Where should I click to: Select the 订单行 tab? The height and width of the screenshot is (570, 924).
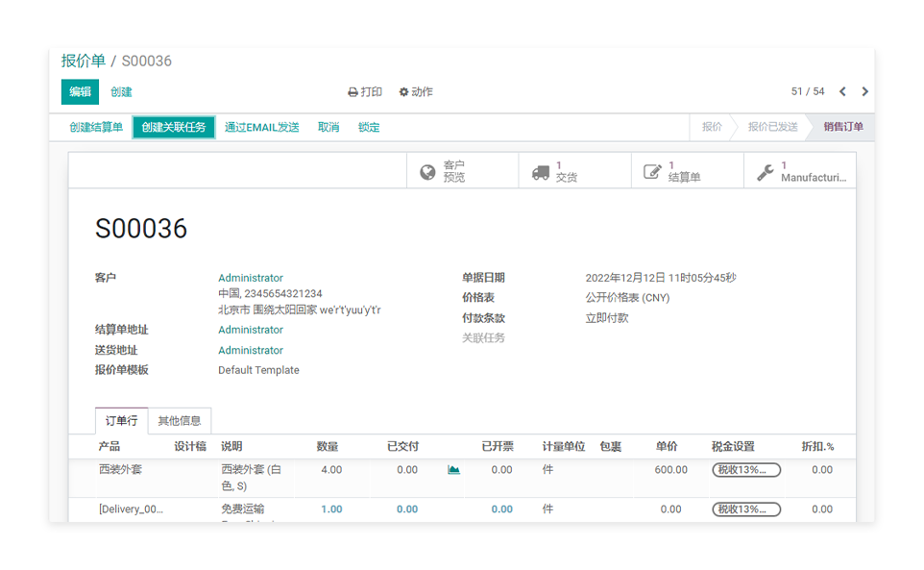coord(121,421)
